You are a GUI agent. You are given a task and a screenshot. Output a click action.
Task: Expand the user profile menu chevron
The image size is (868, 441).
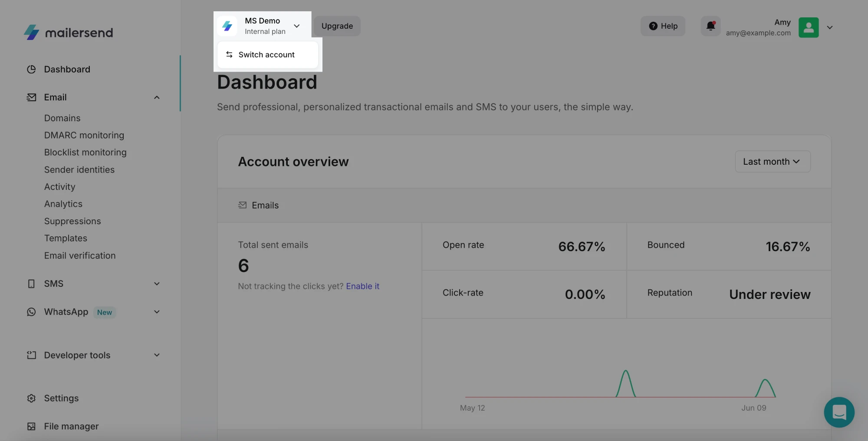tap(829, 27)
